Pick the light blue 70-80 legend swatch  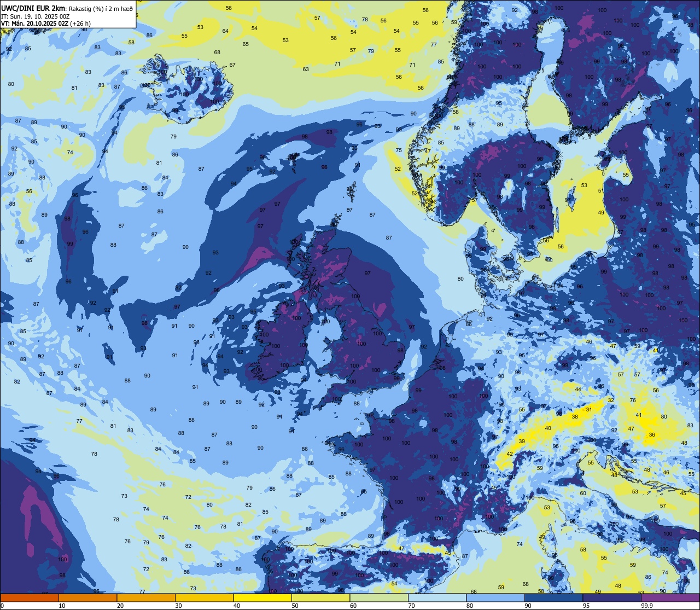pos(437,597)
